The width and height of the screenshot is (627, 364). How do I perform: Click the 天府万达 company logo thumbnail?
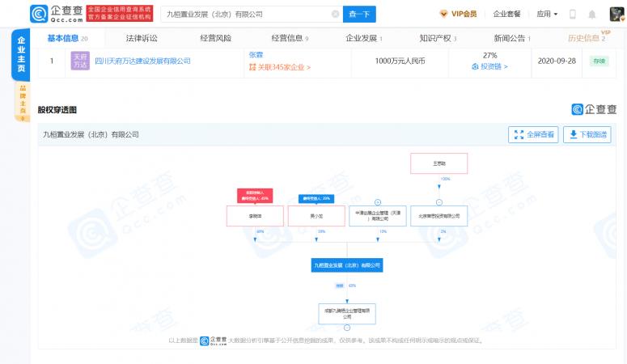click(x=80, y=61)
